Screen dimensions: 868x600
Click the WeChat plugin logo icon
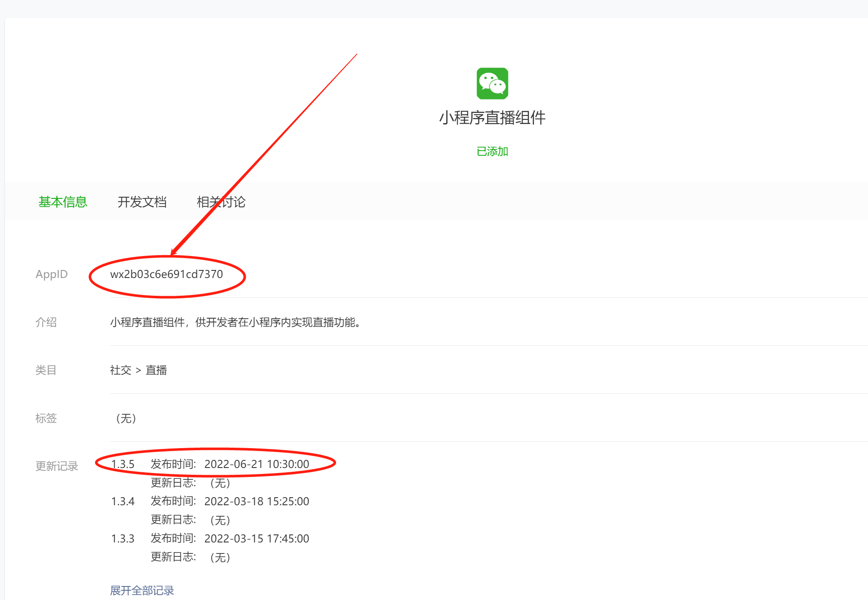(x=492, y=83)
